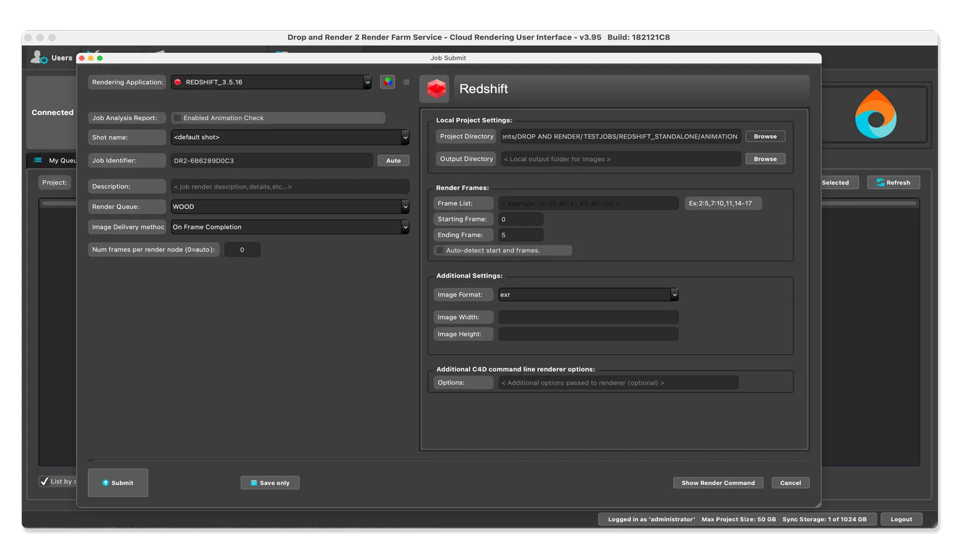Viewport: 960px width, 560px height.
Task: Click the Ending Frame field
Action: [x=520, y=235]
